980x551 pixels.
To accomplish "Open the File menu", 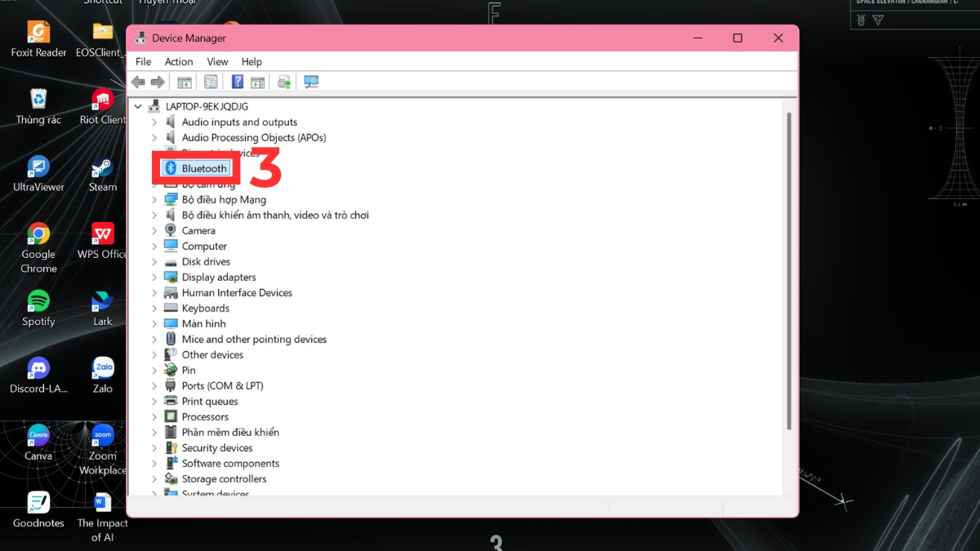I will 144,61.
